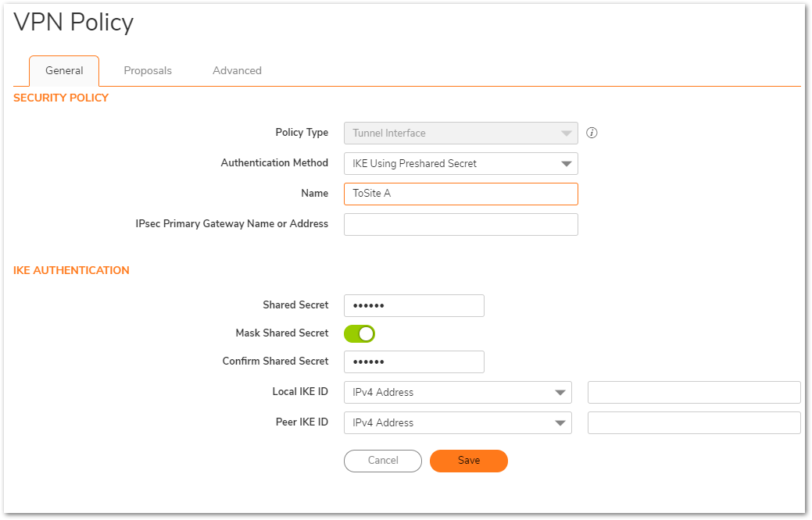Click the Shared Secret password field
The image size is (812, 520).
pos(413,306)
